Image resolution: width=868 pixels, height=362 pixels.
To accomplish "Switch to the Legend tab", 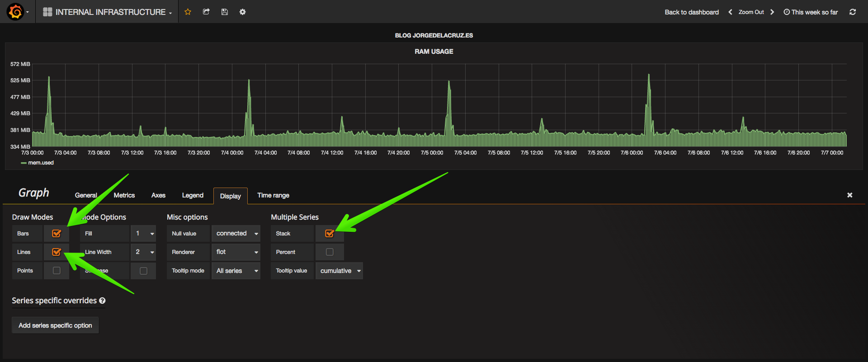I will tap(193, 195).
